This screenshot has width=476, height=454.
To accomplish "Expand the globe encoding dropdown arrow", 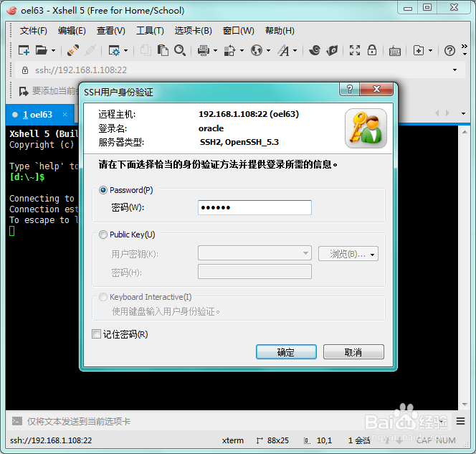I will (x=268, y=51).
